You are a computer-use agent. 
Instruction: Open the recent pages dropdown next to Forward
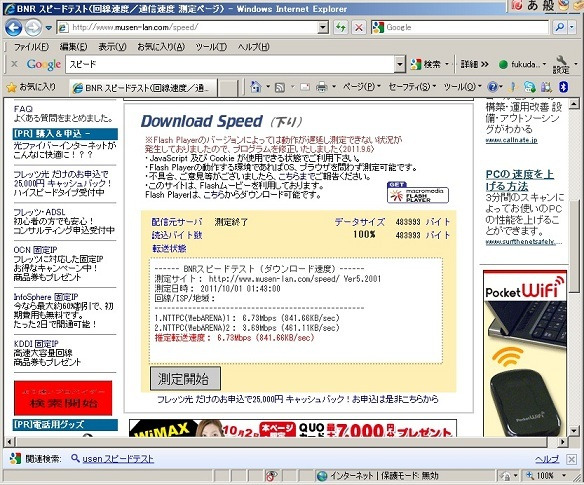[48, 28]
